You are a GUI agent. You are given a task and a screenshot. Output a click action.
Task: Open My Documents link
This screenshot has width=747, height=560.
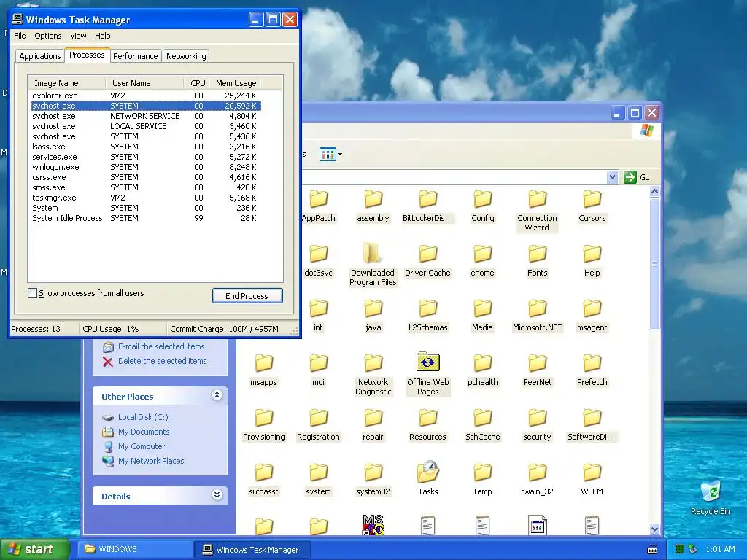[144, 432]
